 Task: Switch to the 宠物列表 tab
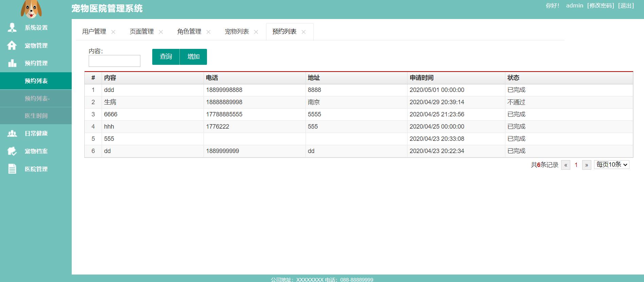coord(237,32)
